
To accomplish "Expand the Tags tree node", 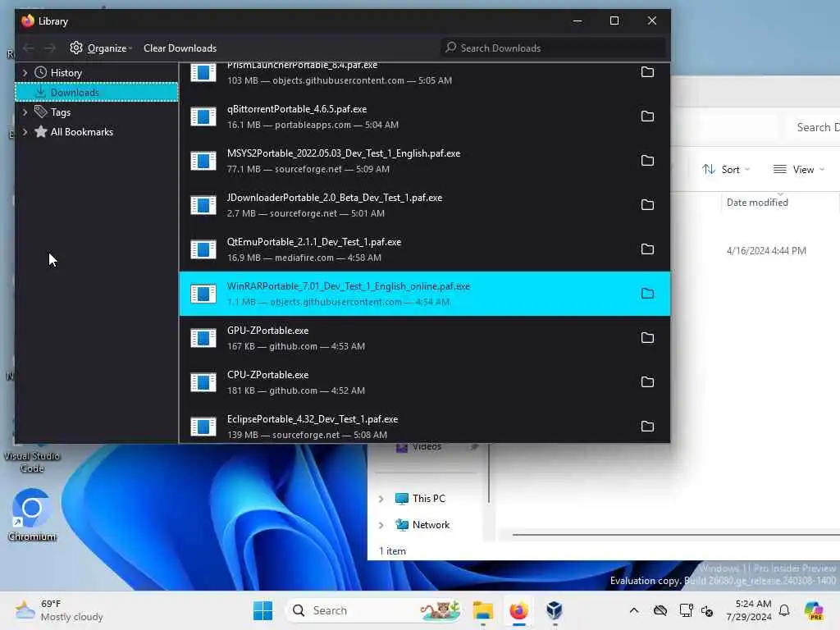I will tap(25, 112).
